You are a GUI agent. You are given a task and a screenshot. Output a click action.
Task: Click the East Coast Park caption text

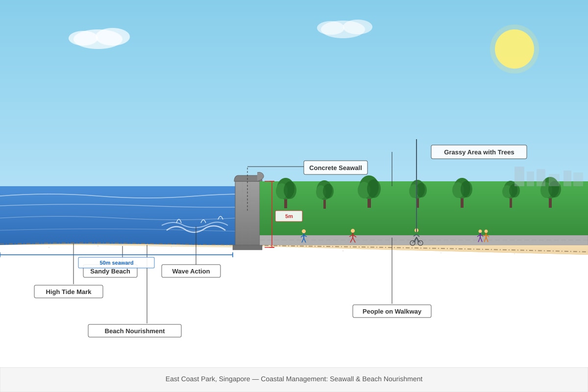(294, 379)
